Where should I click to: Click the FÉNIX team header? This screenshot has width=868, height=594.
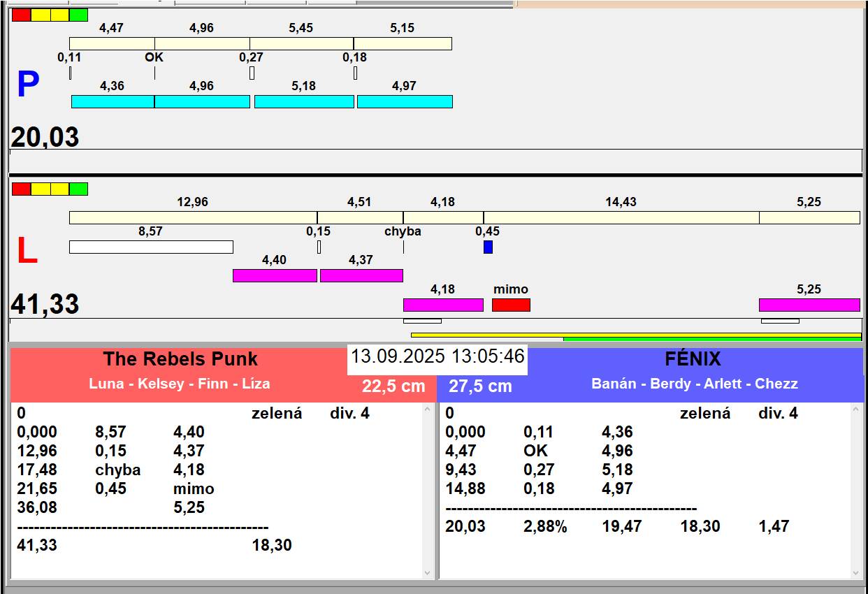point(692,359)
